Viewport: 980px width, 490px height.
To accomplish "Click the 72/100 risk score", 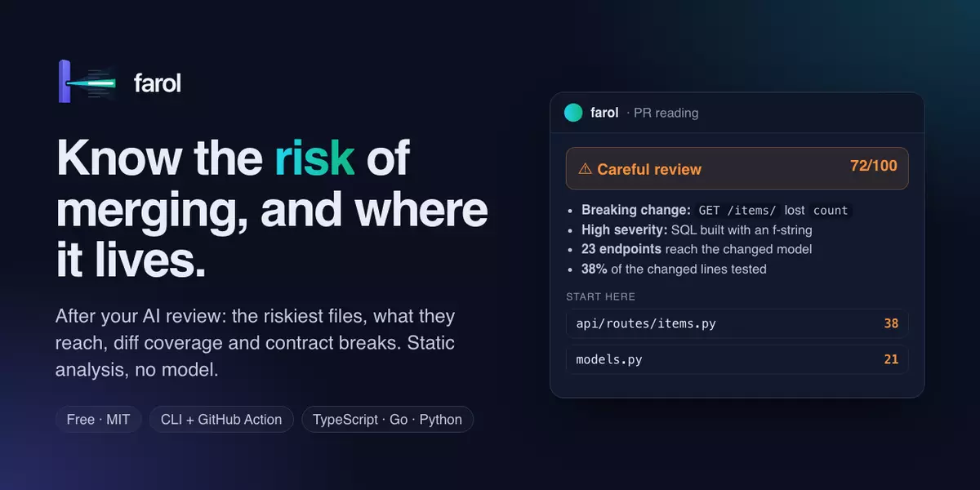I will tap(873, 166).
